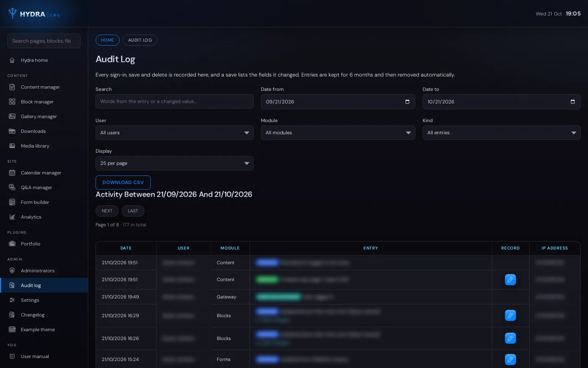Click the Example theme icon

click(12, 329)
